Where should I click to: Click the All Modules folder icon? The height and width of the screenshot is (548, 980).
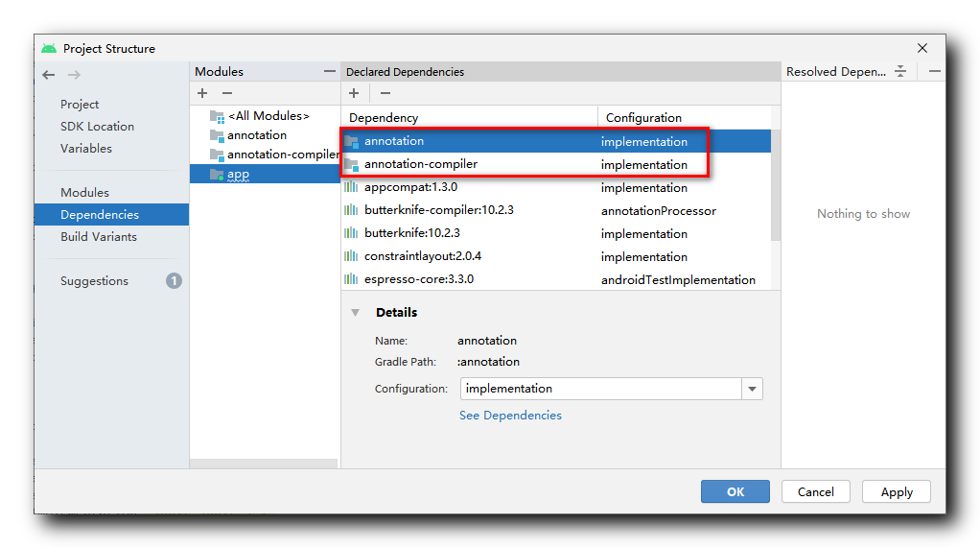tap(217, 116)
